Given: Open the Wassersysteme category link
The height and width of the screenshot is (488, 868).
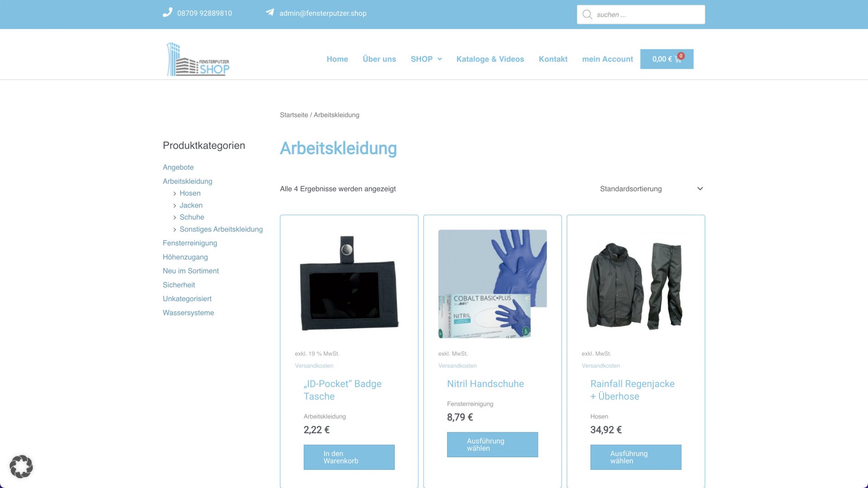Looking at the screenshot, I should [188, 313].
